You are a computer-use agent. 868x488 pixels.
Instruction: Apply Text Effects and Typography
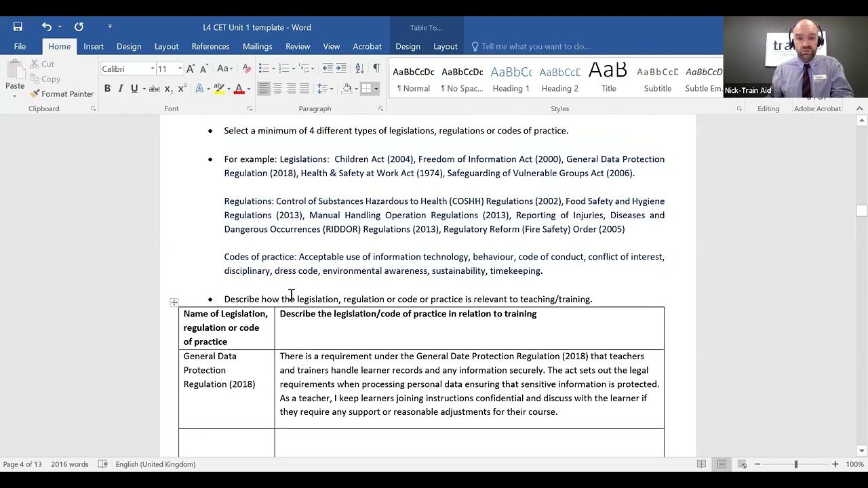pos(199,89)
